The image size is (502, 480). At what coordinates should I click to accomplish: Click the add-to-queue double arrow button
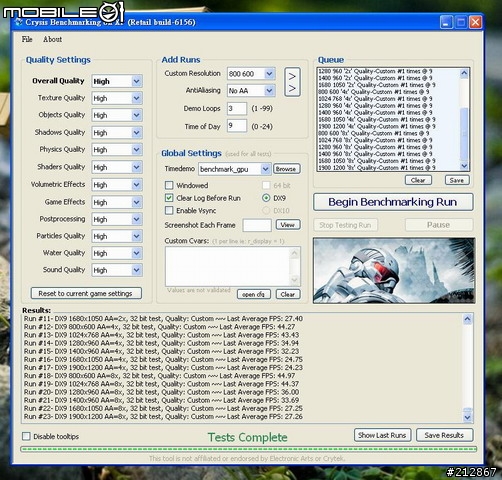(292, 82)
